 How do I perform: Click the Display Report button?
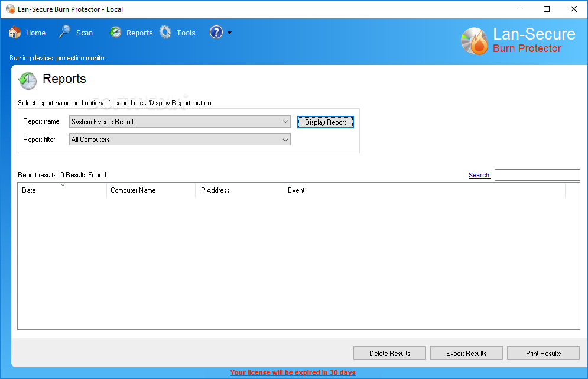pyautogui.click(x=326, y=122)
